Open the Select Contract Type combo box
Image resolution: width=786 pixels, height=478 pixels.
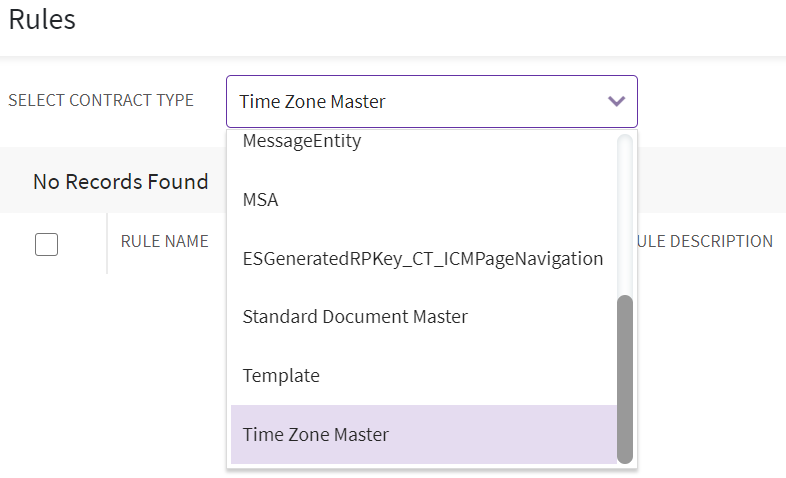coord(430,102)
